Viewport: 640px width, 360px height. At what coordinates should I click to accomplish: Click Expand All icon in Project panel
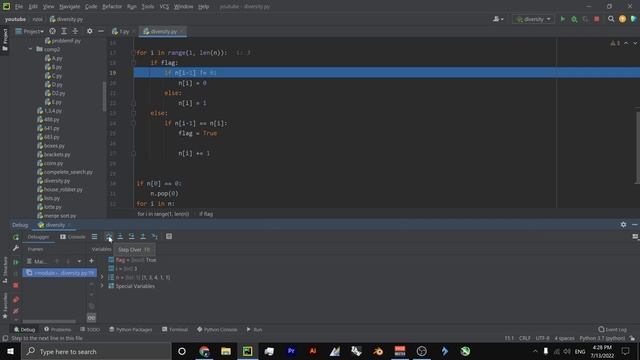tap(64, 31)
